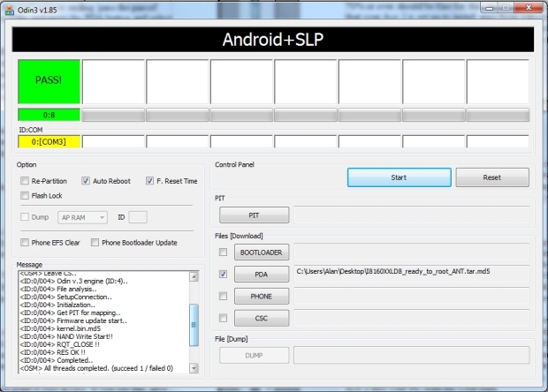Click the green PASS! status box
This screenshot has height=392, width=548.
point(49,81)
